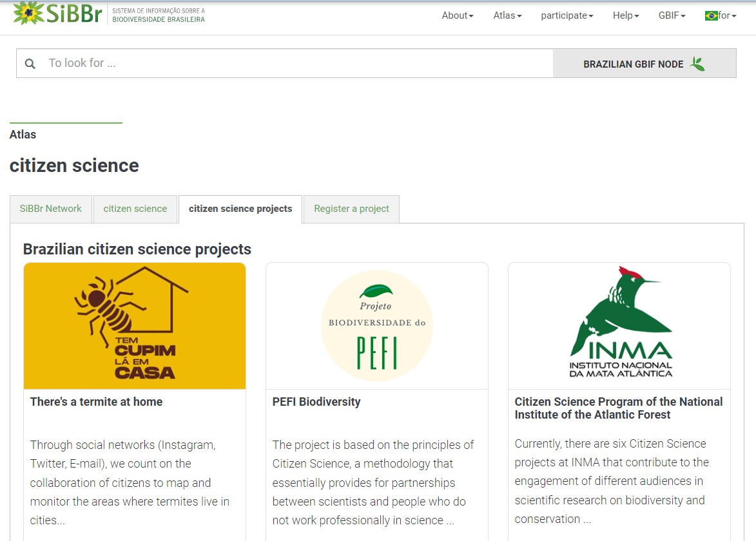Switch to the SiBBr Network tab
The height and width of the screenshot is (541, 756).
pos(51,209)
